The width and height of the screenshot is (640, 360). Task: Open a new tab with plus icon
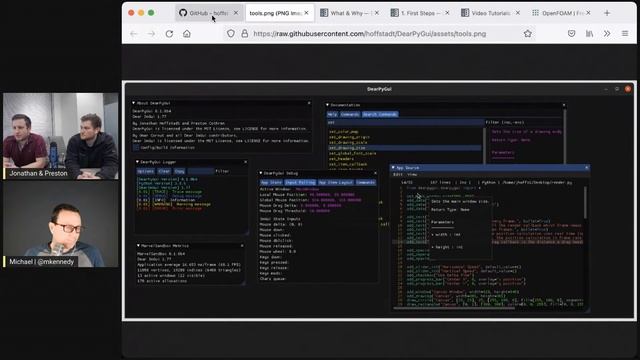607,13
